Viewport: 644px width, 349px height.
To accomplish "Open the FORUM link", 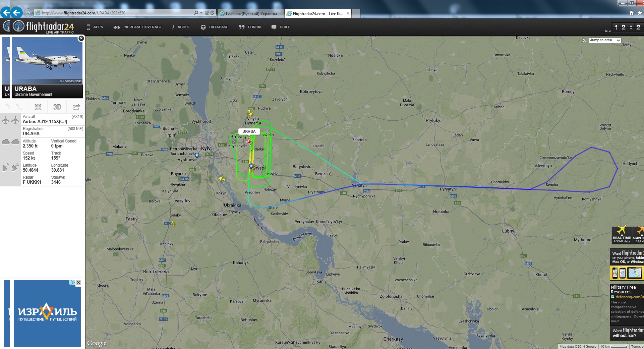I will [250, 27].
